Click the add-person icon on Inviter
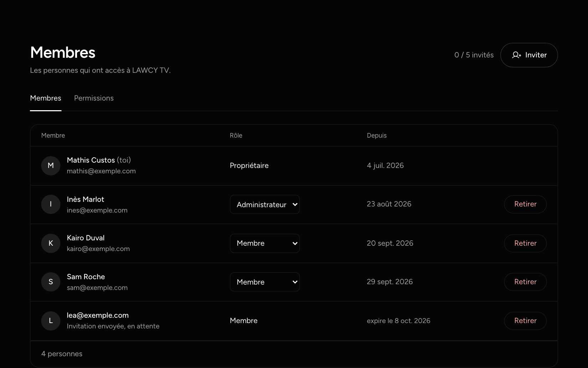The height and width of the screenshot is (368, 588). [x=516, y=55]
